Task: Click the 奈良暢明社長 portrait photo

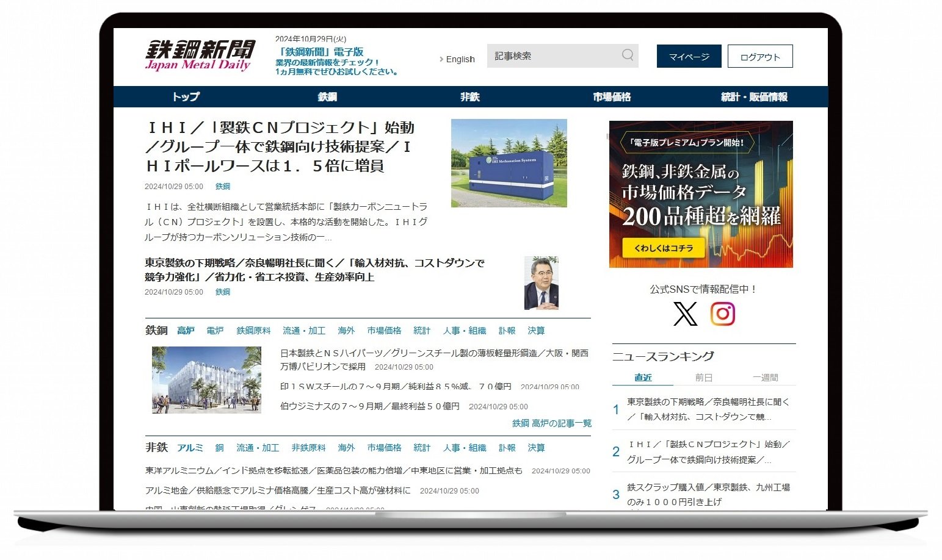Action: [x=542, y=283]
